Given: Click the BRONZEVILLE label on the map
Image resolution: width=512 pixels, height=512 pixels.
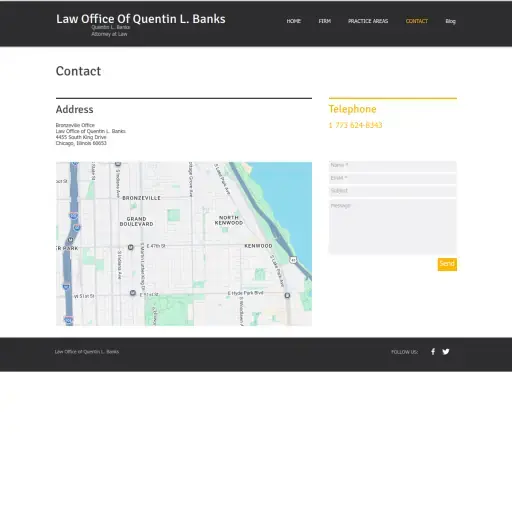Looking at the screenshot, I should (141, 198).
